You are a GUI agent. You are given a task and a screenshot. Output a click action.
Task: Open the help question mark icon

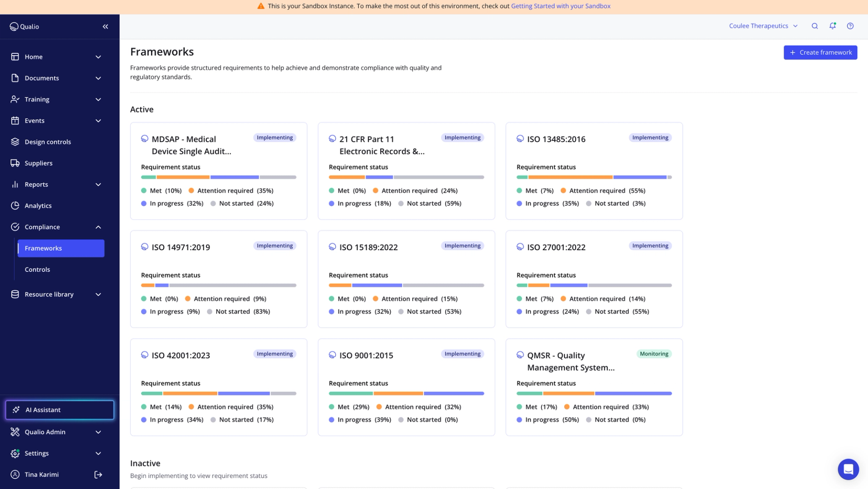pos(850,26)
